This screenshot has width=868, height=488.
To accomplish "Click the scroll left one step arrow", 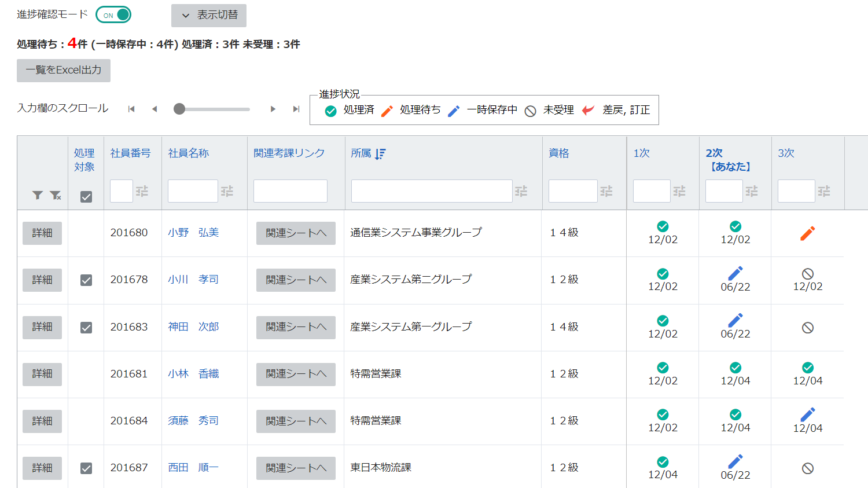I will 155,109.
